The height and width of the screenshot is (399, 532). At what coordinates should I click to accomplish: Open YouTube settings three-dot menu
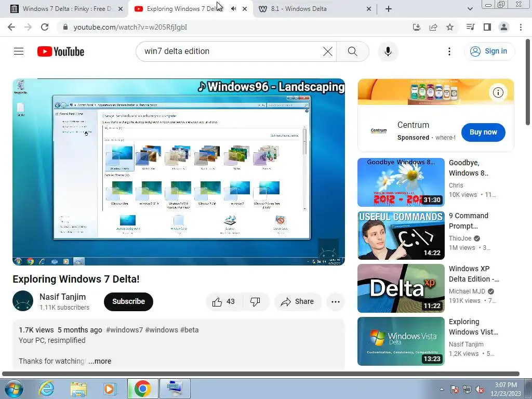(x=449, y=51)
